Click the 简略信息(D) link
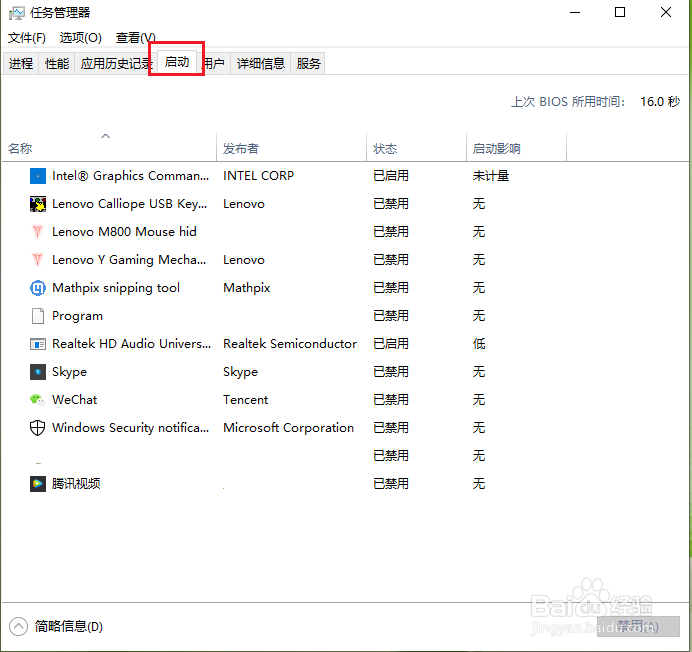Image resolution: width=692 pixels, height=652 pixels. pos(69,626)
